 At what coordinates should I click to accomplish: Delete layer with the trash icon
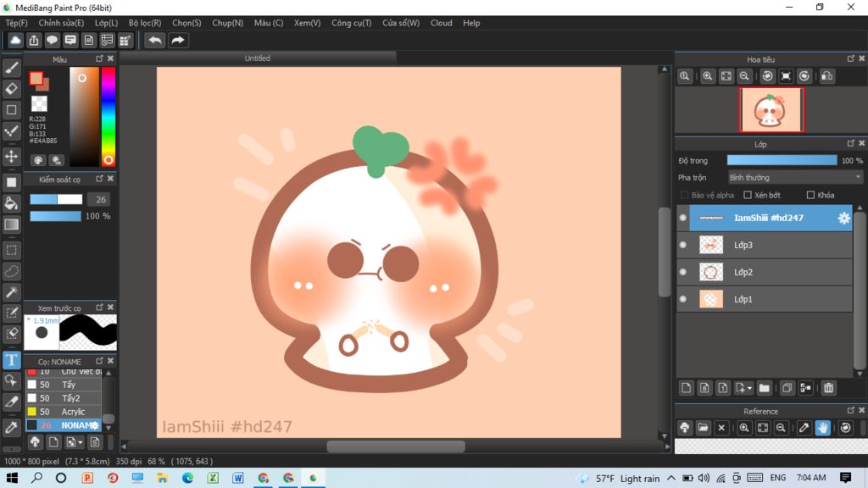coord(828,388)
